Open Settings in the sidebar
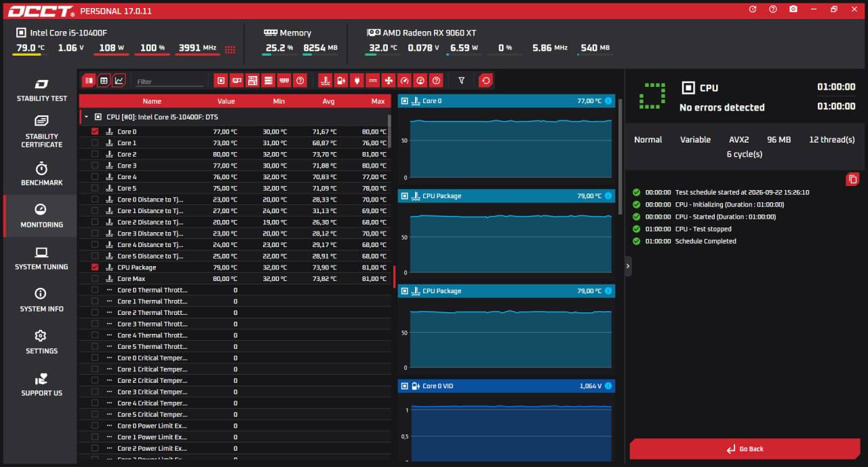 point(41,342)
